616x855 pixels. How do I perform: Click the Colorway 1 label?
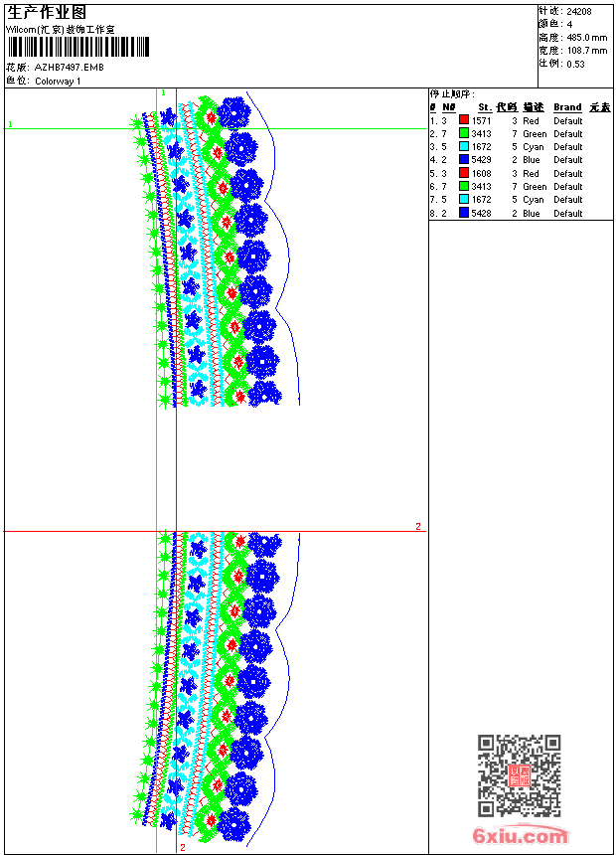click(58, 82)
